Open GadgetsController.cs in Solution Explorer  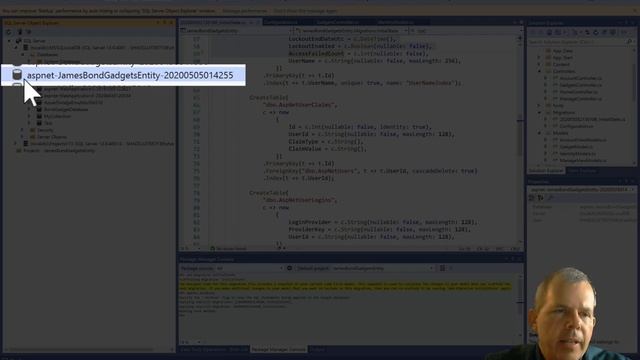pyautogui.click(x=580, y=85)
